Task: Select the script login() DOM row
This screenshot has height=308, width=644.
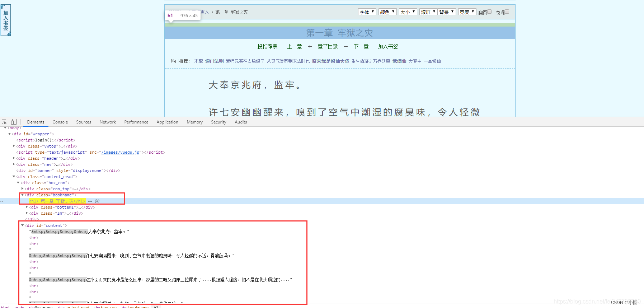Action: 46,140
